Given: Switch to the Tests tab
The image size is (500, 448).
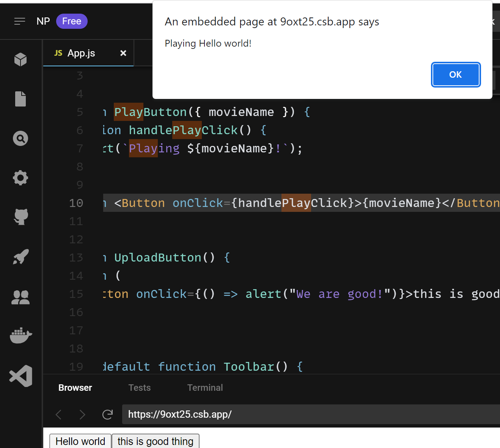Looking at the screenshot, I should click(x=140, y=388).
